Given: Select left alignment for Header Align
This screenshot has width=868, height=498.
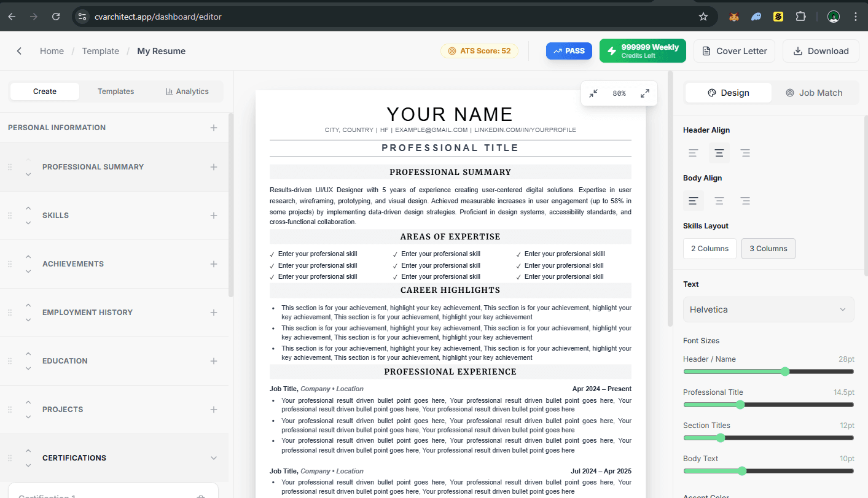Looking at the screenshot, I should (x=693, y=152).
